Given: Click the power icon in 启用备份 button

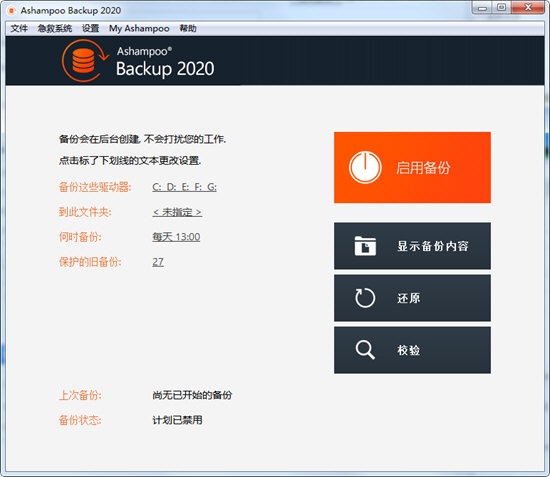Looking at the screenshot, I should point(365,167).
